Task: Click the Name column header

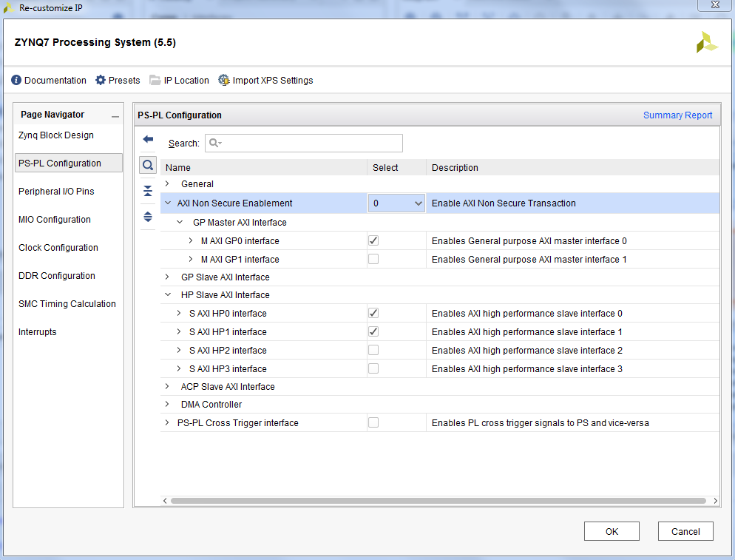Action: [264, 167]
